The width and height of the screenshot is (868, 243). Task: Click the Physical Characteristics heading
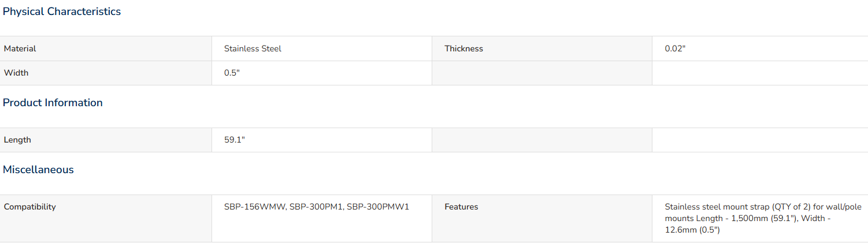(62, 12)
